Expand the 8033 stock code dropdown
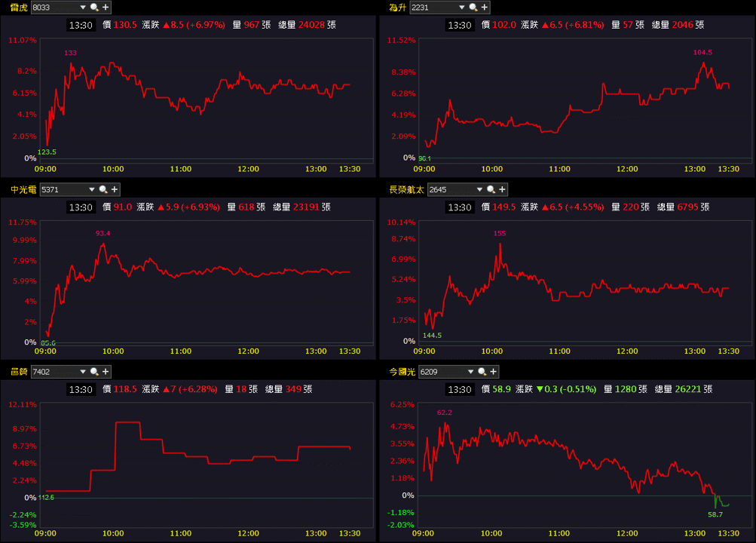The image size is (756, 543). pos(83,8)
